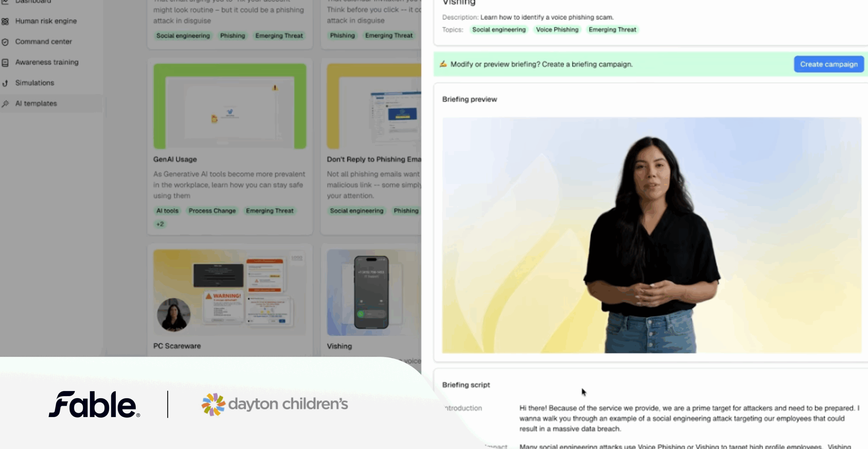868x449 pixels.
Task: Select the Emerging Threat tag in Vishing panel
Action: (x=612, y=30)
